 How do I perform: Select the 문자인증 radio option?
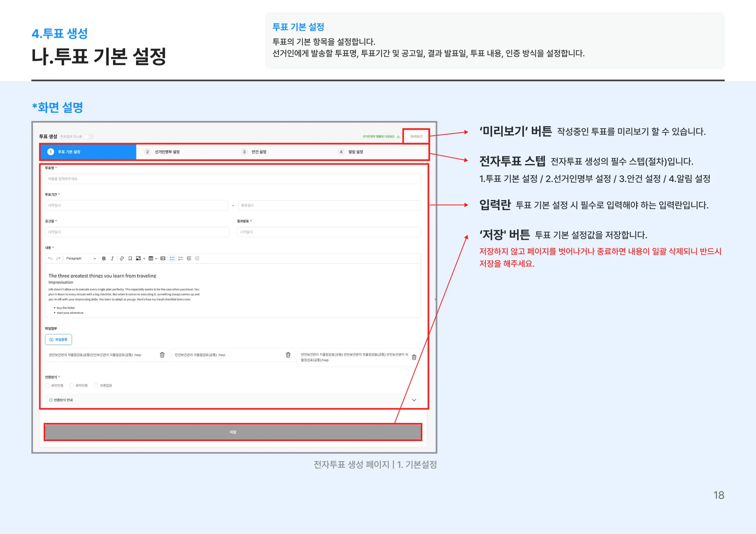pyautogui.click(x=72, y=386)
